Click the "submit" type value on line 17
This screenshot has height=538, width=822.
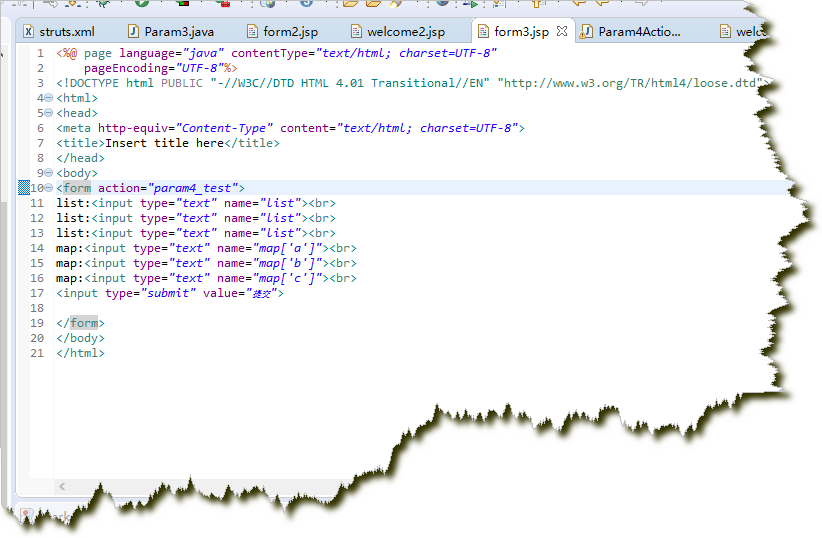tap(168, 293)
